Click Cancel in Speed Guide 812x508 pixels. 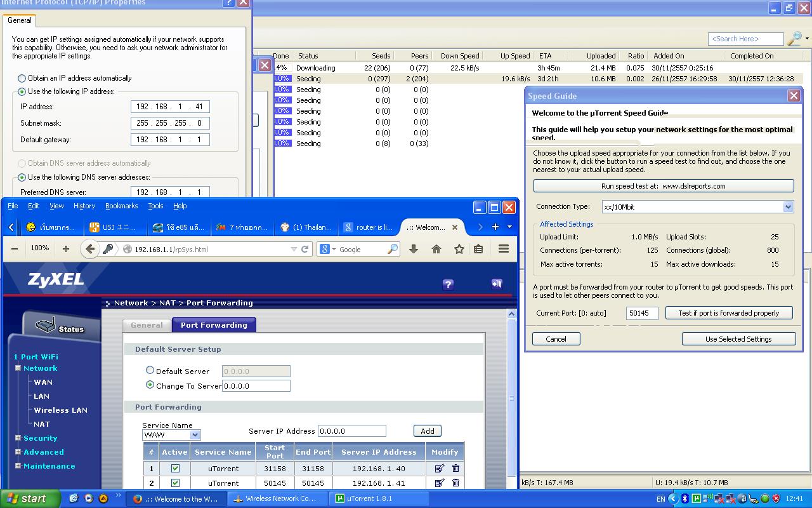pyautogui.click(x=556, y=339)
